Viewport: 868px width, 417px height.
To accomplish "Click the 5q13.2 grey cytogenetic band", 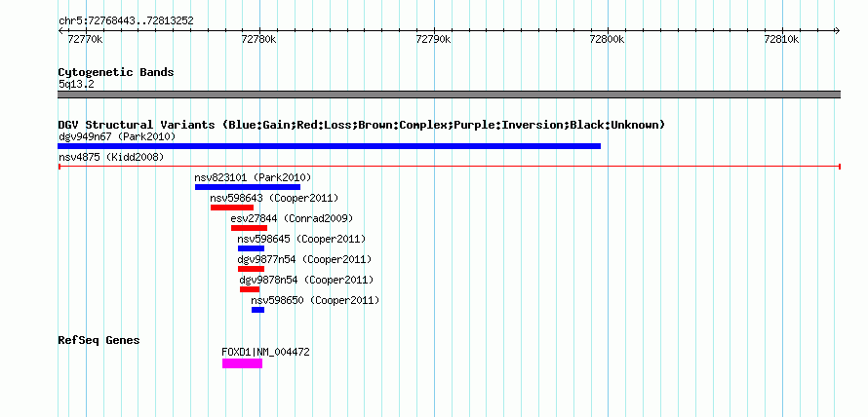I will [x=449, y=95].
